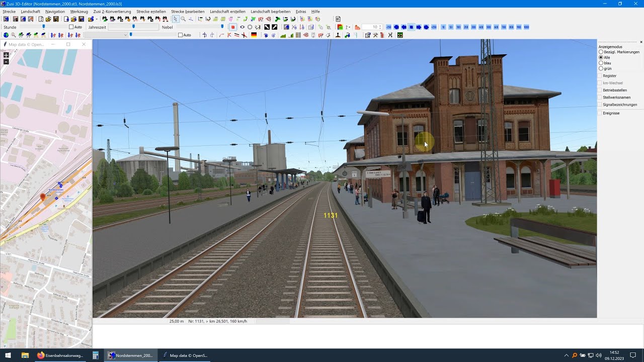Click the stepper arrows of value 10

(x=380, y=27)
